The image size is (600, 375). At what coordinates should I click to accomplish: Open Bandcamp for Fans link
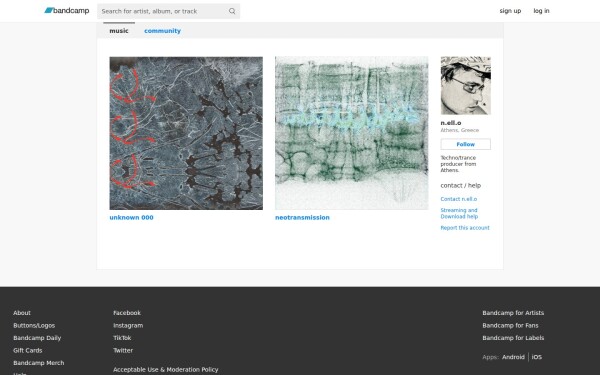pyautogui.click(x=510, y=325)
